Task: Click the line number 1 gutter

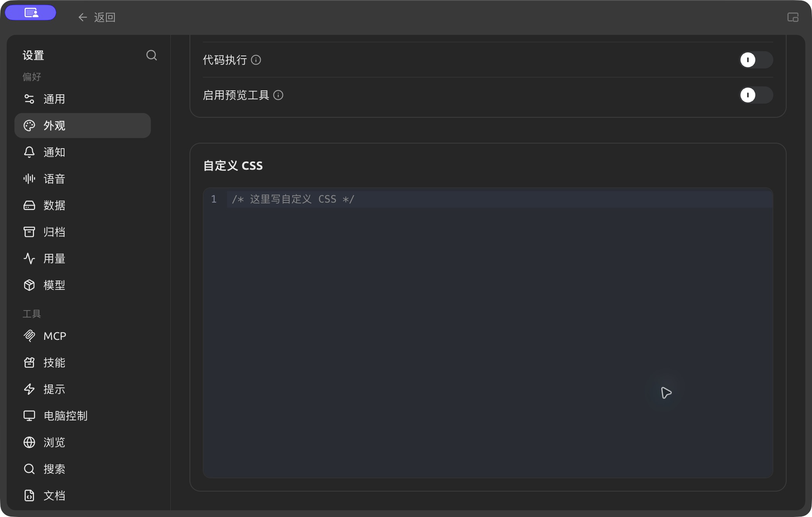Action: click(214, 199)
